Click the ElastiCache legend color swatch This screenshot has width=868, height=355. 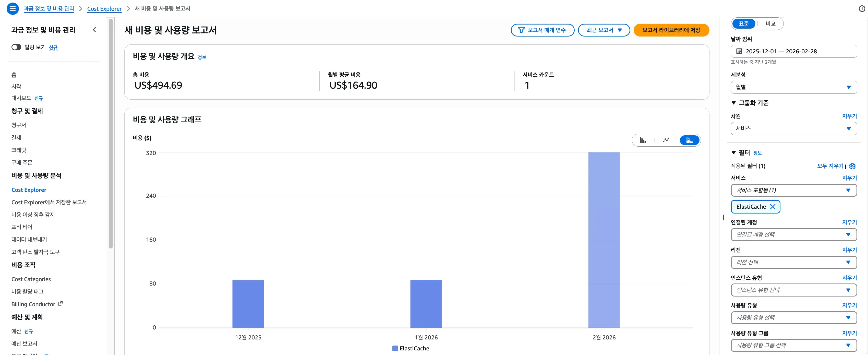(x=395, y=348)
